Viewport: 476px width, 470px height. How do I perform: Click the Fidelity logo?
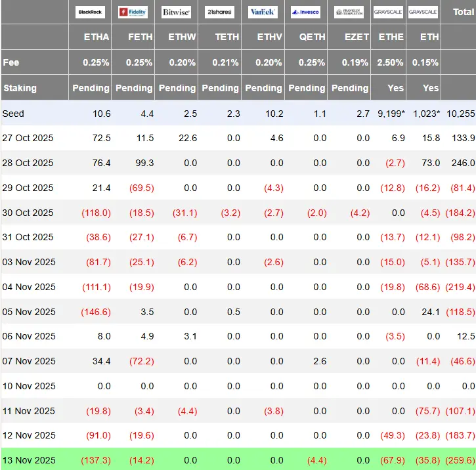133,12
